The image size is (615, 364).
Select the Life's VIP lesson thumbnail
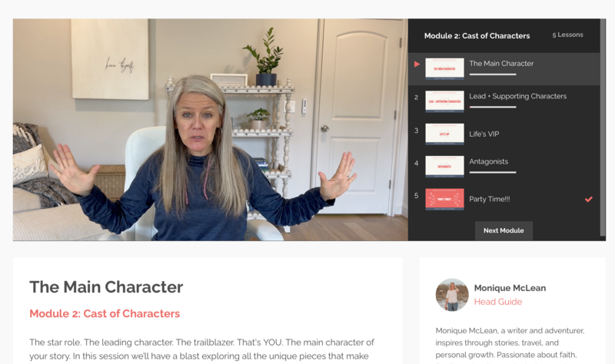[x=444, y=134]
